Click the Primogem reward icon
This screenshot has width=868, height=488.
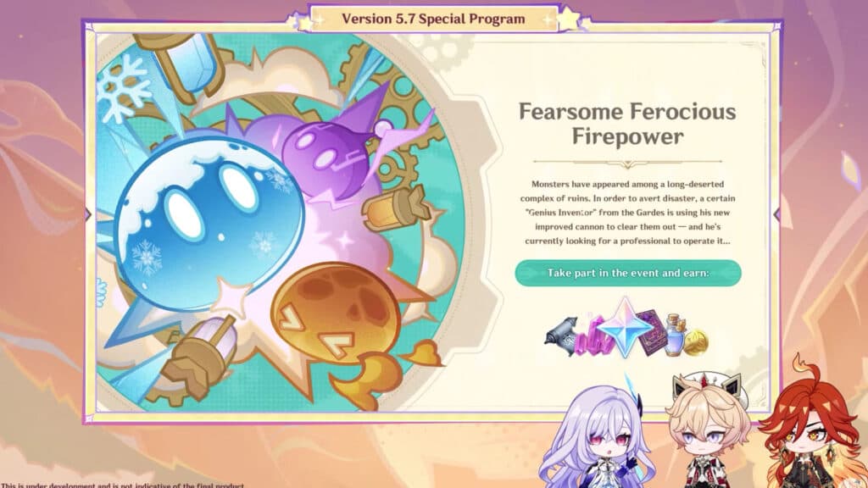tap(626, 326)
